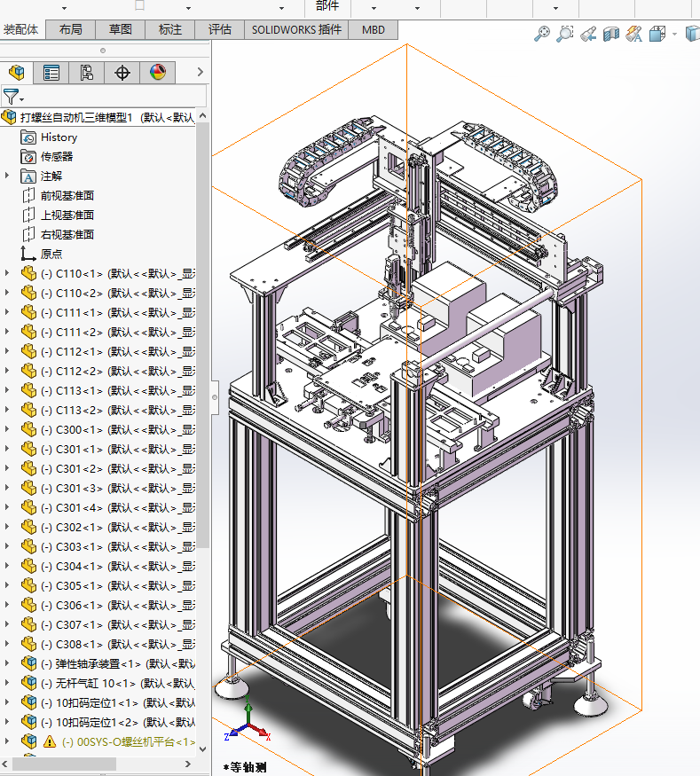Open the FeatureManager design tree tab

coord(16,73)
